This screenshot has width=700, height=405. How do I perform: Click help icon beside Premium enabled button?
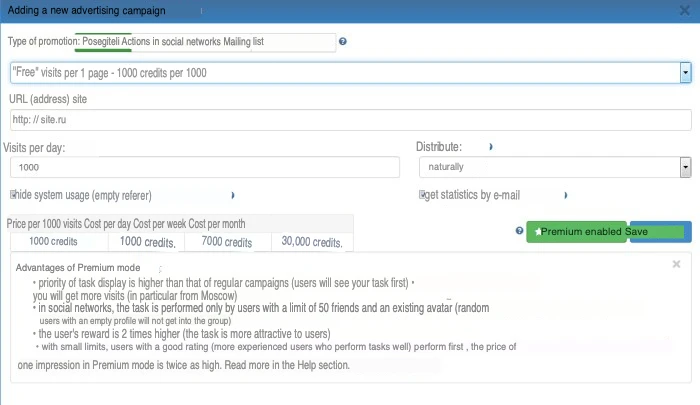[x=519, y=231]
